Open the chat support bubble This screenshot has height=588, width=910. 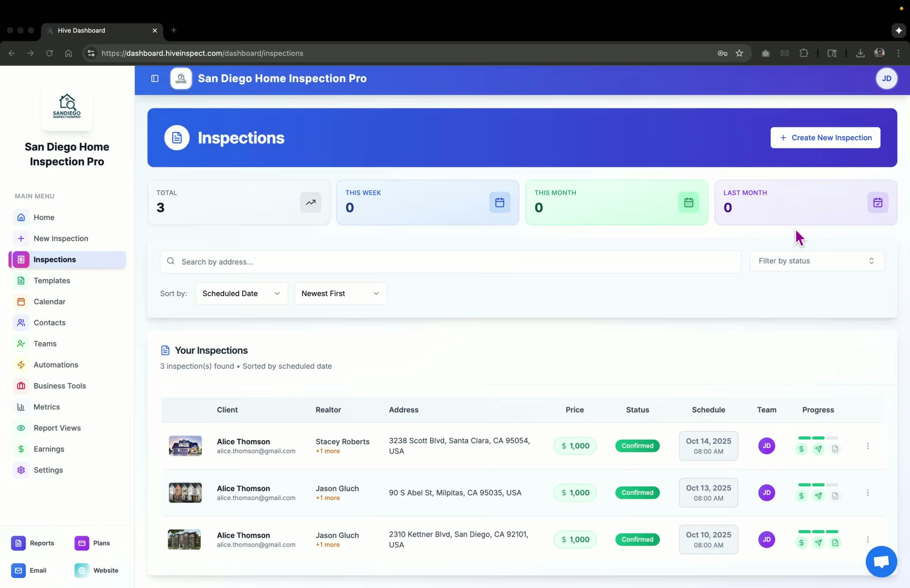pyautogui.click(x=881, y=562)
